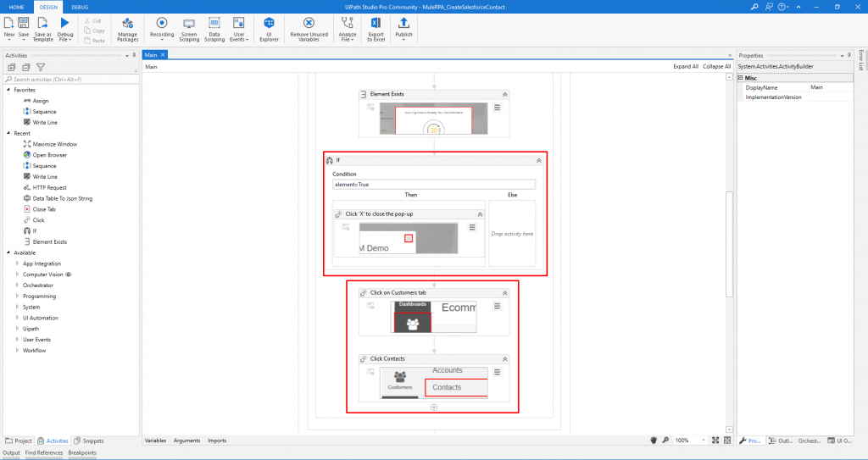Launch Screen Scraping tool
The height and width of the screenshot is (460, 868).
coord(189,29)
